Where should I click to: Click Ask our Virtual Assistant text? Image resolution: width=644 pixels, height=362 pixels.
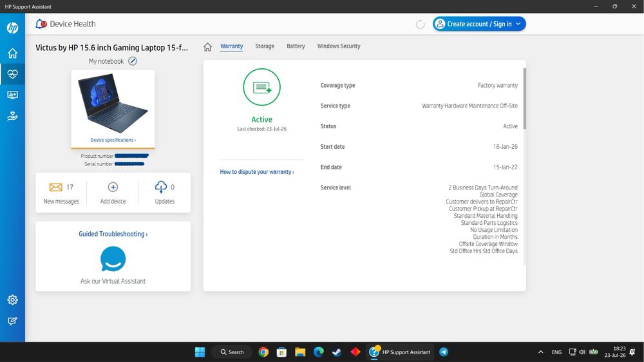click(113, 281)
